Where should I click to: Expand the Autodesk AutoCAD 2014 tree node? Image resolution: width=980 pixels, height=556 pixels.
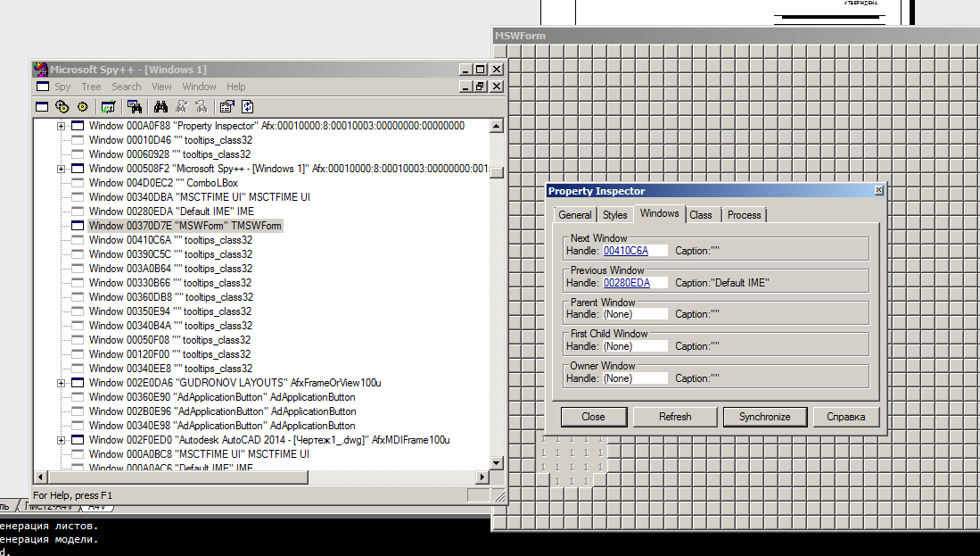pyautogui.click(x=62, y=440)
